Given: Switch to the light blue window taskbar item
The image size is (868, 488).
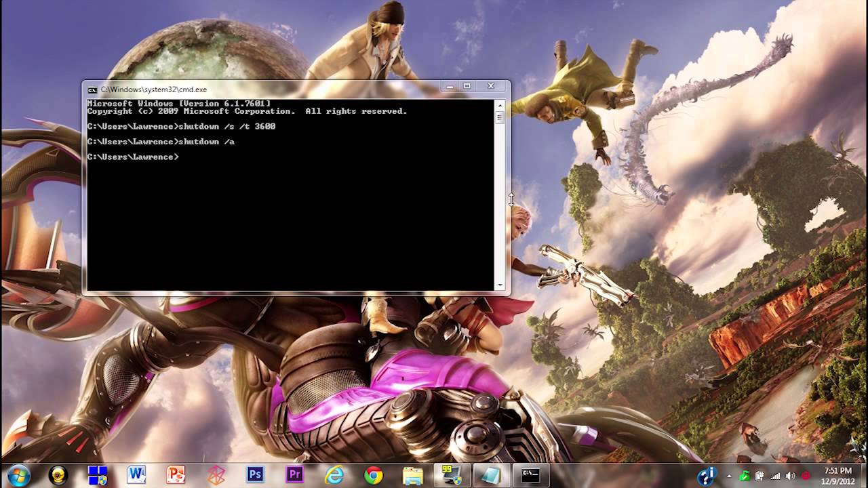Looking at the screenshot, I should (491, 475).
